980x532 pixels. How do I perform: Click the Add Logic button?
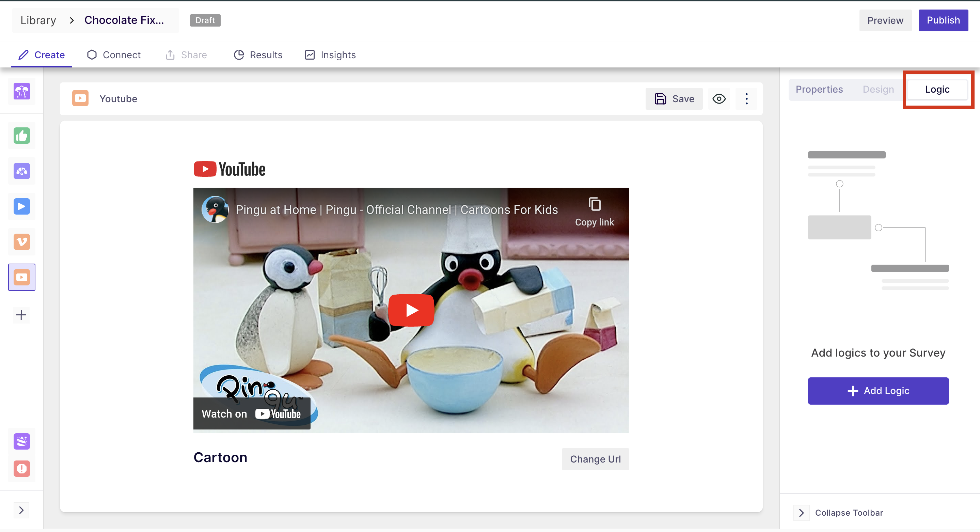pos(878,391)
